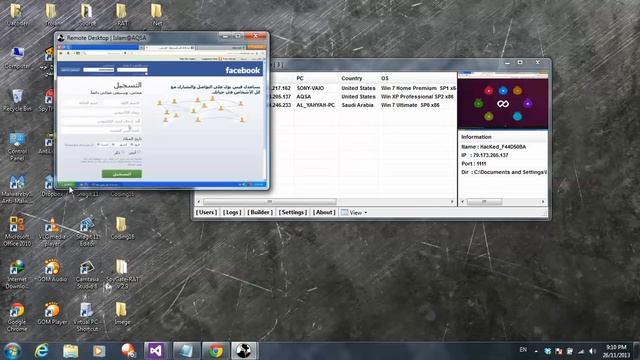Sort the list by the OS column header
The height and width of the screenshot is (360, 640).
tap(417, 78)
